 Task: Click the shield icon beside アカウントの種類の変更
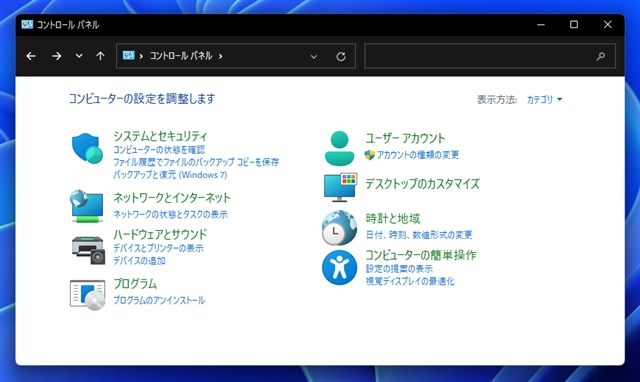pos(369,155)
